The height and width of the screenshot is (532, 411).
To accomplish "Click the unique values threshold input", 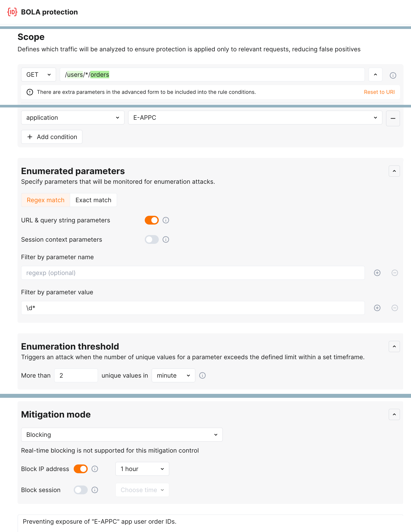I will (x=76, y=375).
